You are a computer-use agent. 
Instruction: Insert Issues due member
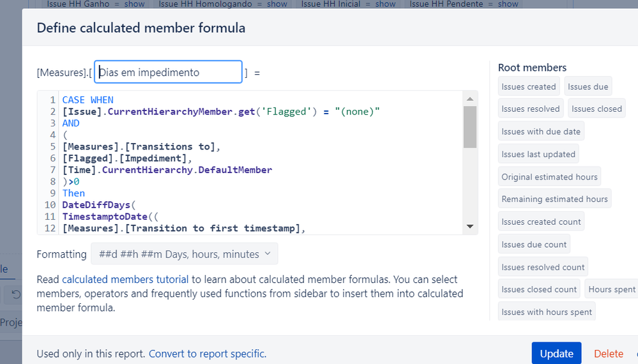588,87
